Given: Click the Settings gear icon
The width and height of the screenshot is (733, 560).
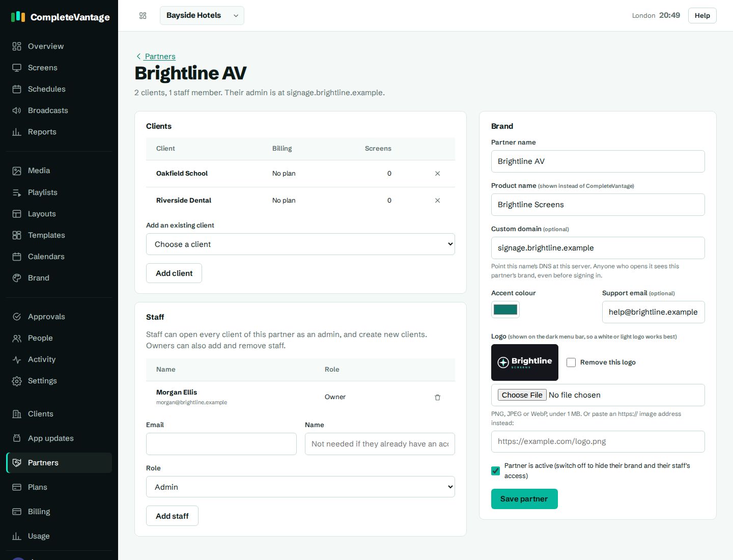Looking at the screenshot, I should [17, 381].
